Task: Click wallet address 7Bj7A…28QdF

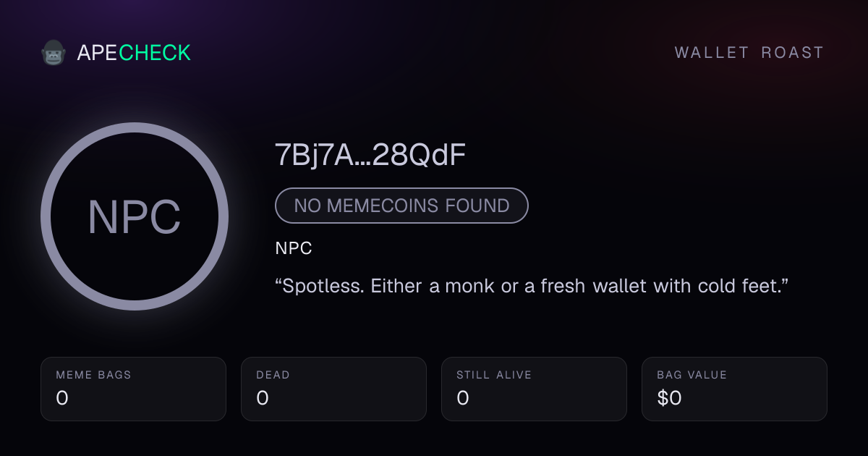Action: tap(370, 156)
